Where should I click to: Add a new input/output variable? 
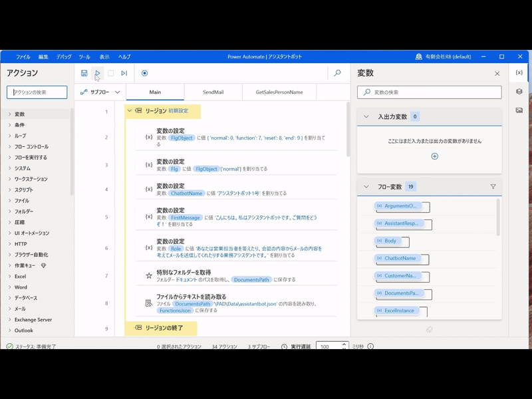tap(434, 156)
